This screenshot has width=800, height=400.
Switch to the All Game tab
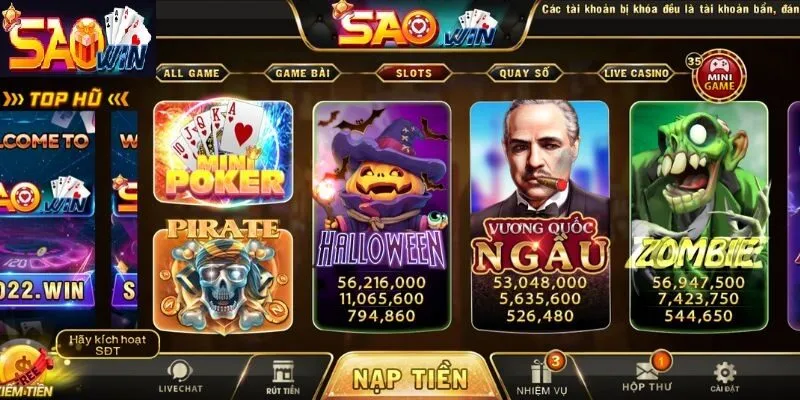[192, 73]
